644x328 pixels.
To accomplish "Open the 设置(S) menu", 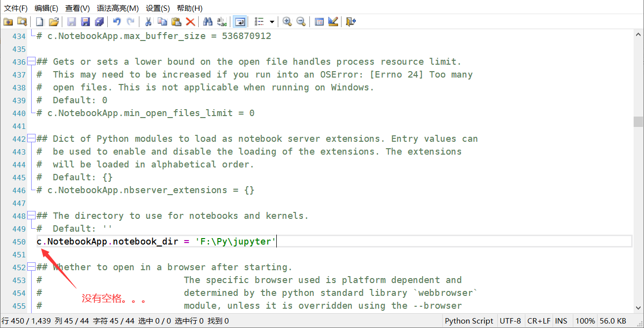I will (x=158, y=8).
